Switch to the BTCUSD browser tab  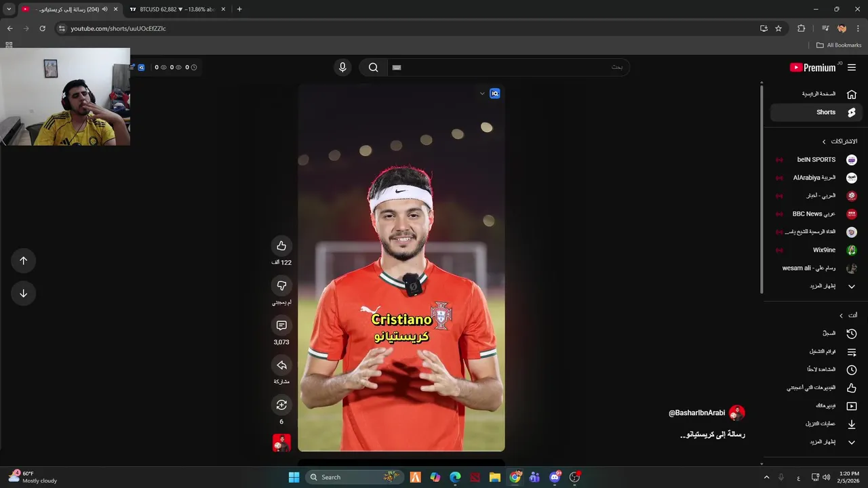(178, 9)
